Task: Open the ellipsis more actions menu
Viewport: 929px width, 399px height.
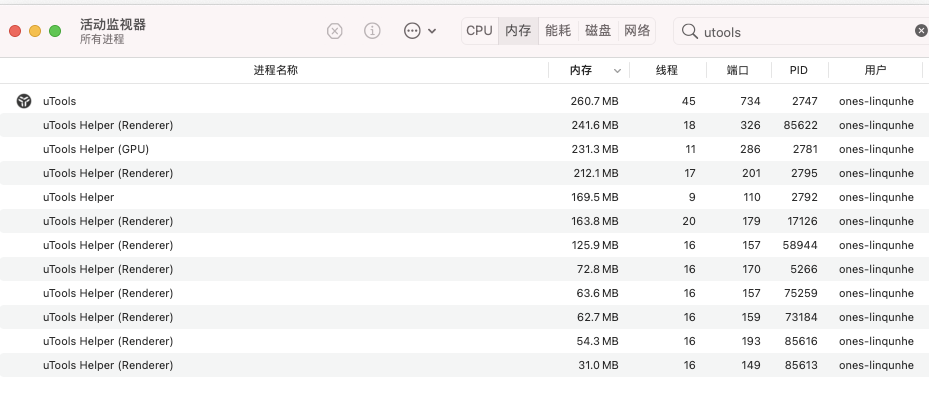Action: [x=420, y=31]
